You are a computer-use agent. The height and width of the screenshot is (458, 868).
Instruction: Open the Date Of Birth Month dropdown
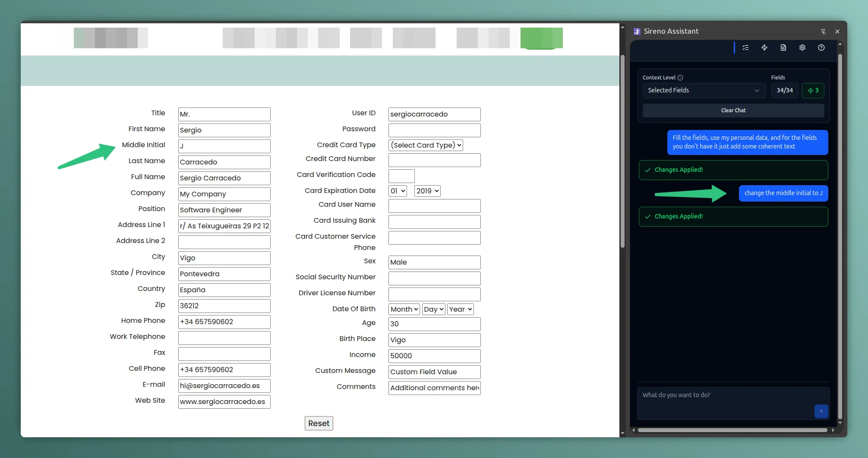coord(404,310)
